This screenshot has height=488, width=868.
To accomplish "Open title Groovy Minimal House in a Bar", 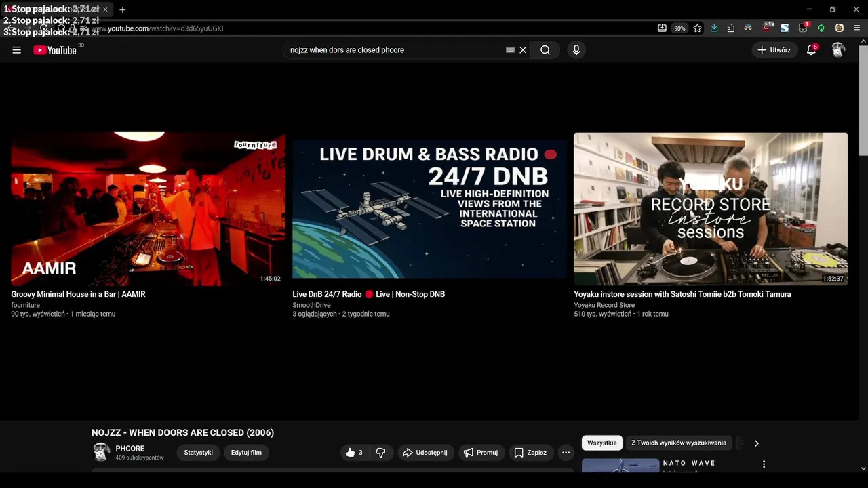I will click(78, 294).
